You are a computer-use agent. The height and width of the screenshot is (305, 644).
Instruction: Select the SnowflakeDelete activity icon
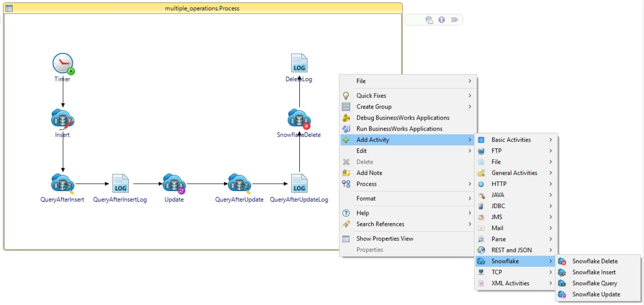pyautogui.click(x=299, y=119)
